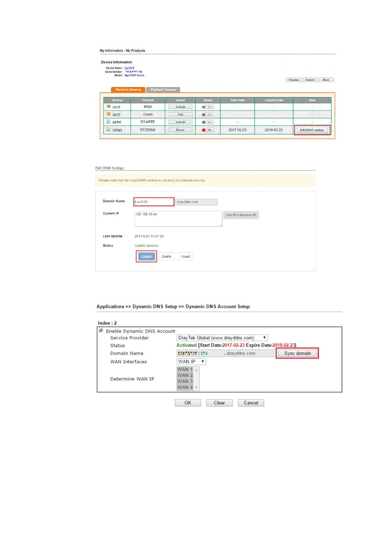The width and height of the screenshot is (392, 555).
Task: Click the Back button
Action: (326, 80)
